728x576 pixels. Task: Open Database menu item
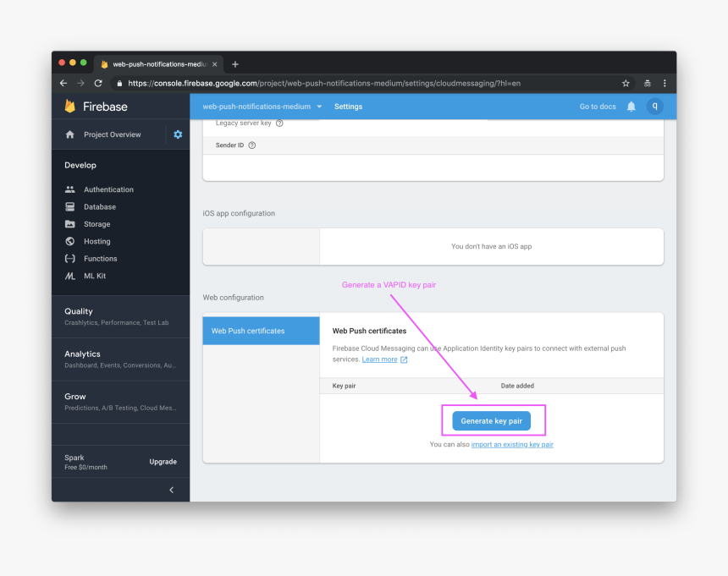pos(100,207)
